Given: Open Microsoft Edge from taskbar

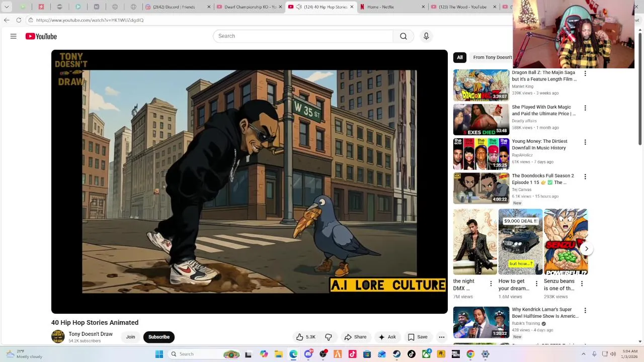Looking at the screenshot, I should [x=293, y=354].
